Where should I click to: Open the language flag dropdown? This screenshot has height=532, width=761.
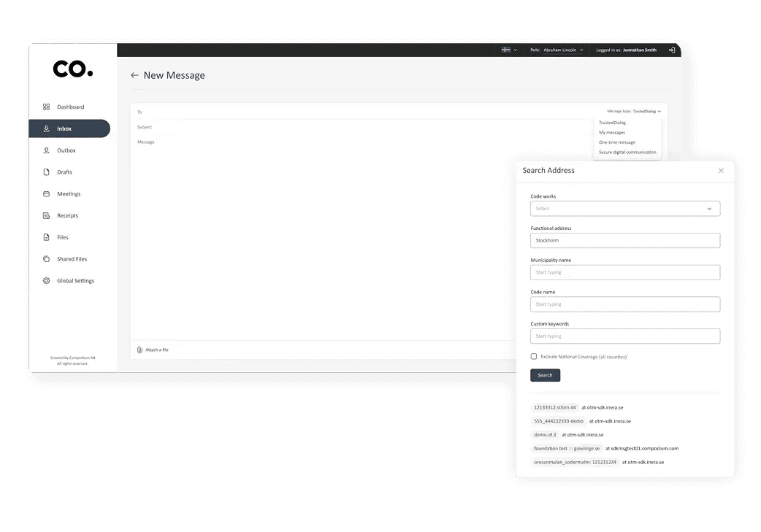pos(509,50)
